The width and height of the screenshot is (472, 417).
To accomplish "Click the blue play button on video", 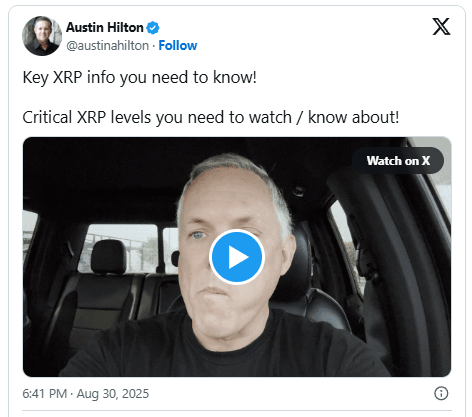I will click(x=237, y=257).
